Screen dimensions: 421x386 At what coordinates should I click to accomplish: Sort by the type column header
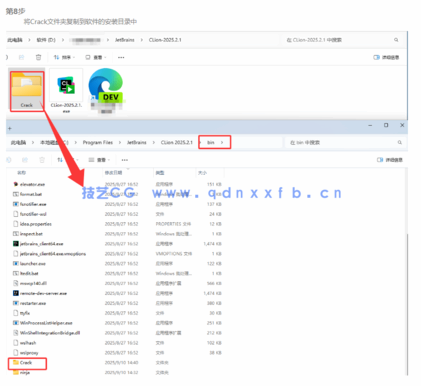160,173
